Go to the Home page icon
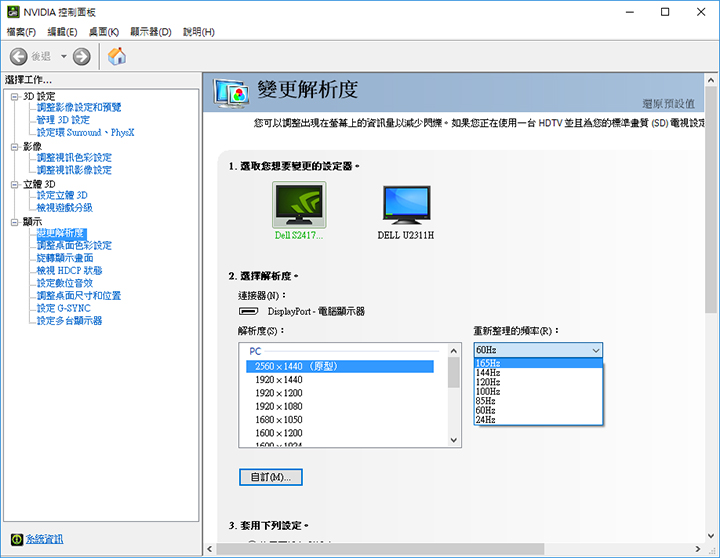The height and width of the screenshot is (558, 720). [117, 56]
